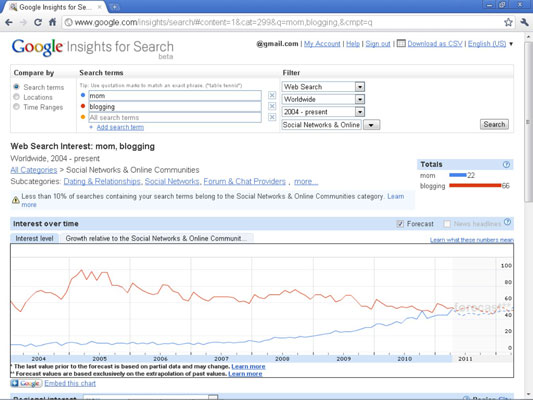Go back with the browser back arrow
533x400 pixels.
pos(9,22)
